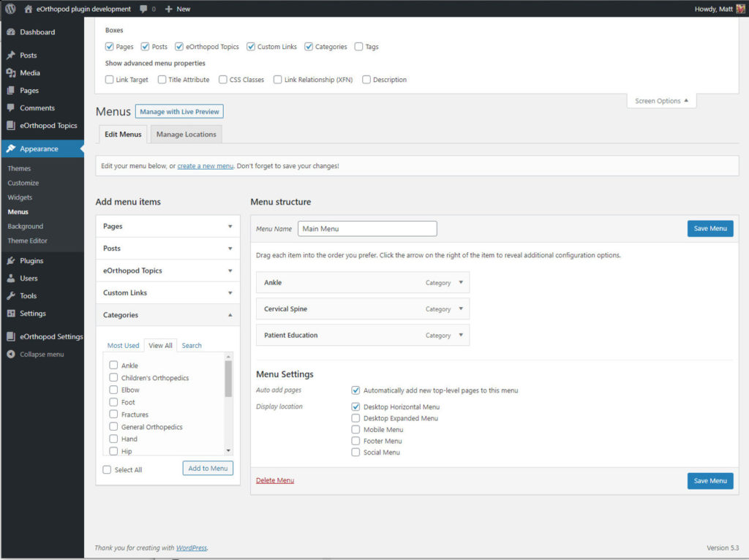This screenshot has height=560, width=749.
Task: Click the bottom Save Menu button
Action: (x=710, y=481)
